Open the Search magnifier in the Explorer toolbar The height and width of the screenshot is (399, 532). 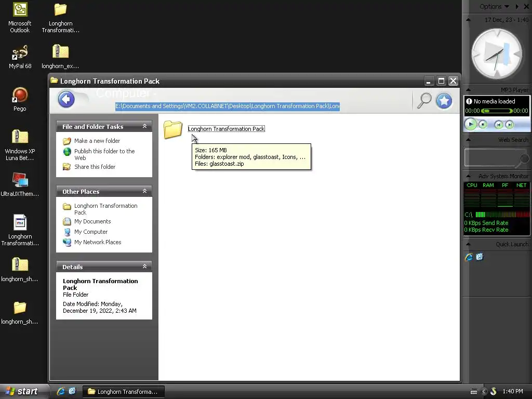click(x=424, y=100)
